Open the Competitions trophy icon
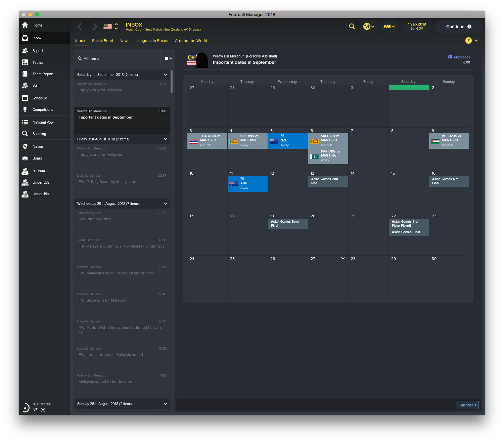The width and height of the screenshot is (504, 442). (25, 109)
